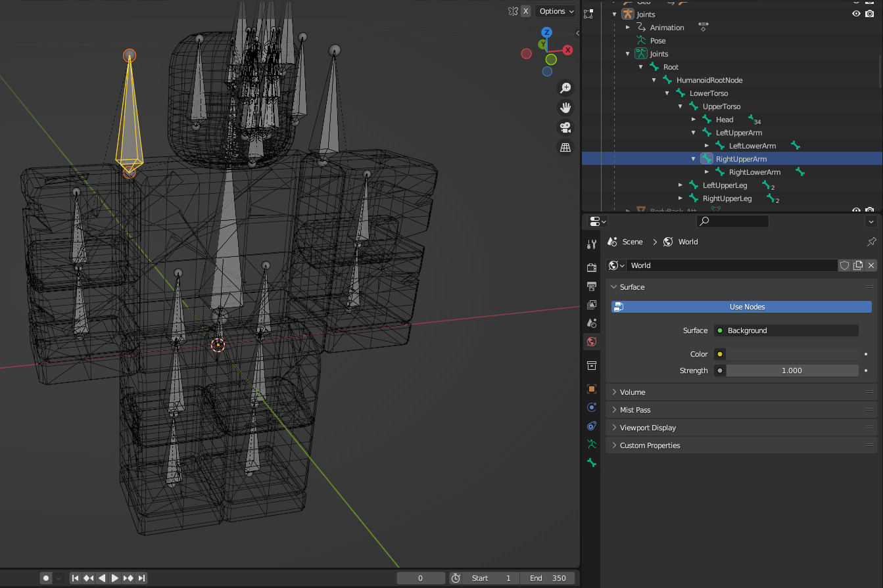Open the green Armature data properties tab
The image size is (883, 588).
(591, 443)
